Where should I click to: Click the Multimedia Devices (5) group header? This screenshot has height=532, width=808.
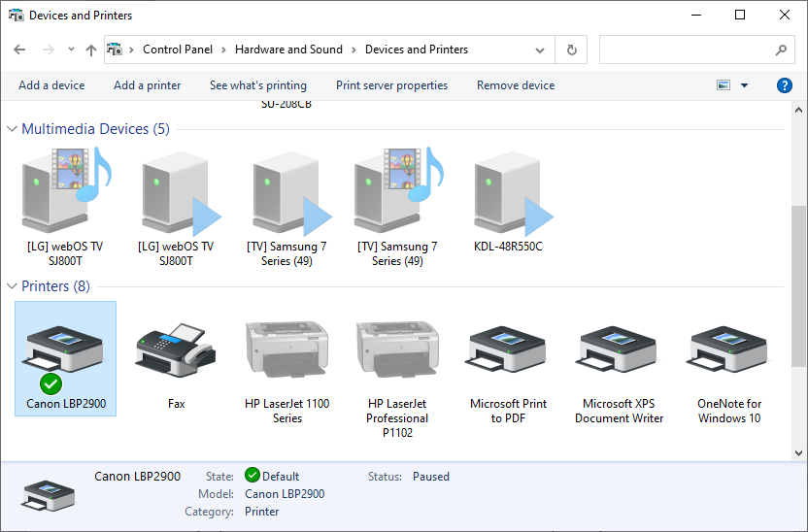click(95, 129)
